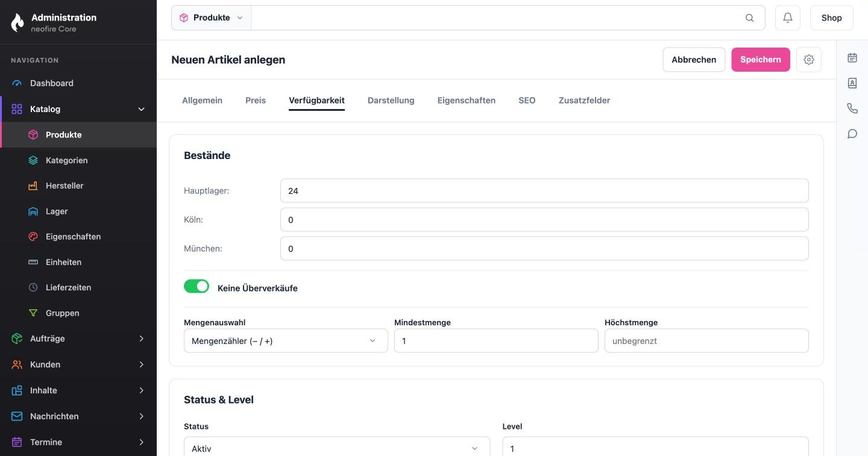
Task: Open the Mengenauswahl dropdown
Action: 286,341
